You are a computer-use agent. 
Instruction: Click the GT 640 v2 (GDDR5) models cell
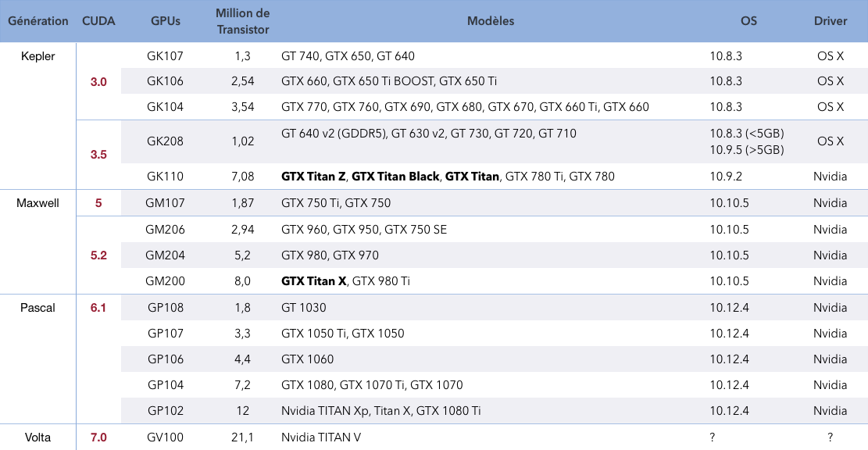pos(428,134)
